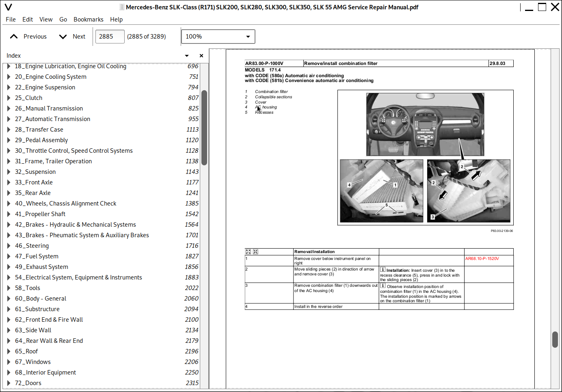Click the Next button label
This screenshot has width=562, height=392.
(x=79, y=37)
